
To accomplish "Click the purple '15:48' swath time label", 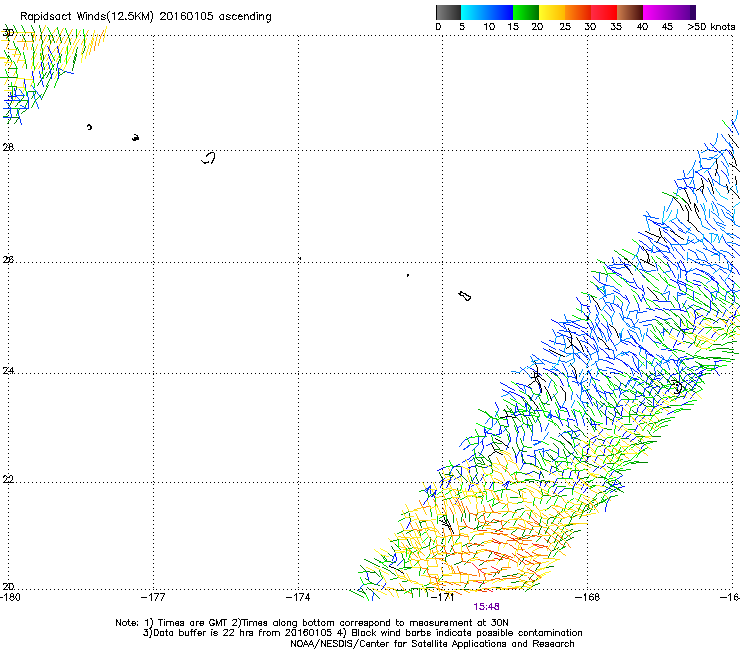I will [487, 607].
